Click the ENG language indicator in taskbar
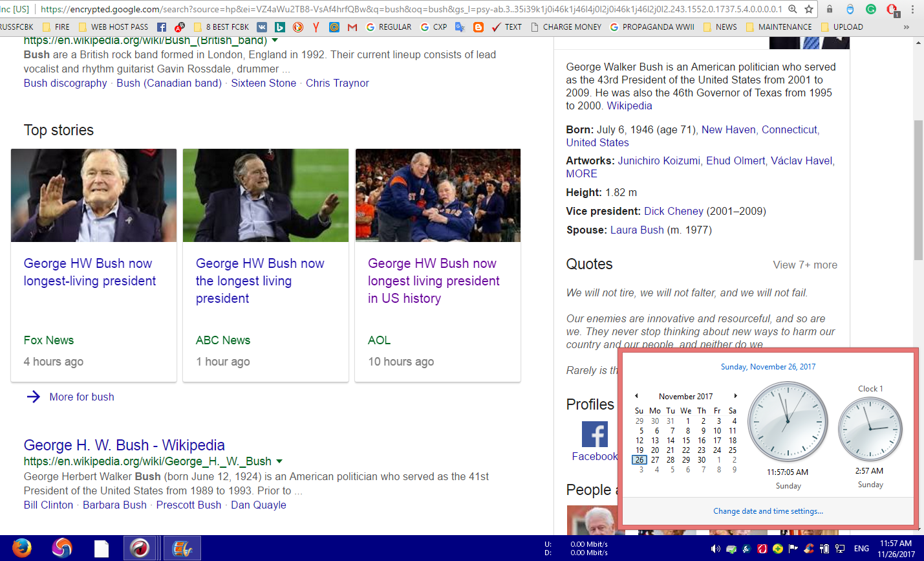924x561 pixels. point(861,549)
